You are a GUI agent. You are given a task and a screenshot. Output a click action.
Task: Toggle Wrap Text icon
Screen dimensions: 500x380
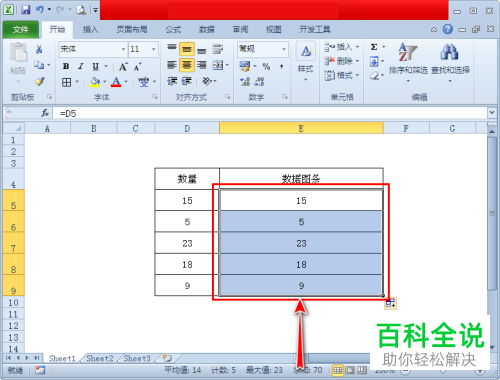(x=218, y=49)
